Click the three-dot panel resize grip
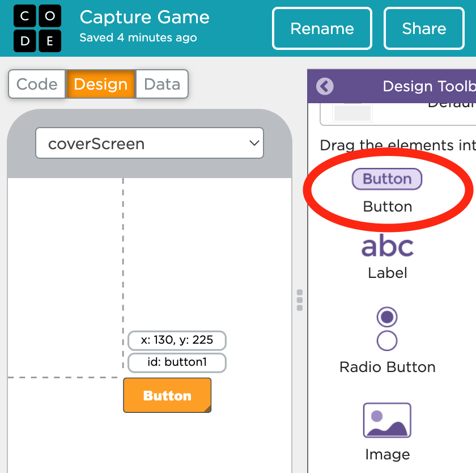 300,300
